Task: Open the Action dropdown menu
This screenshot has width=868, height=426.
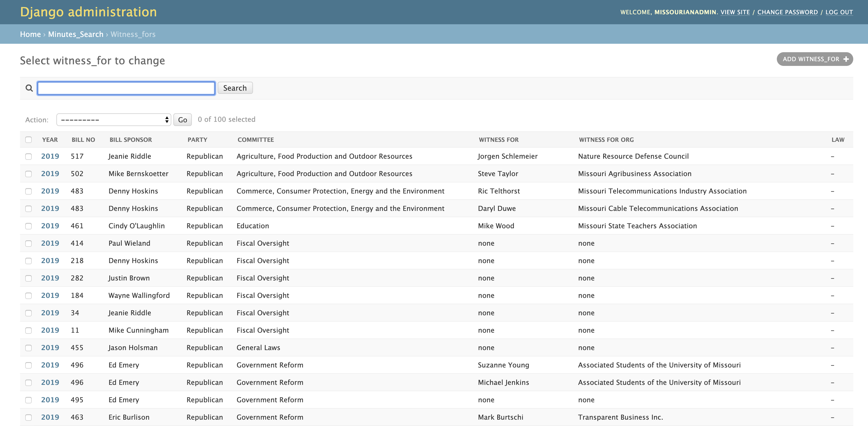Action: coord(114,120)
